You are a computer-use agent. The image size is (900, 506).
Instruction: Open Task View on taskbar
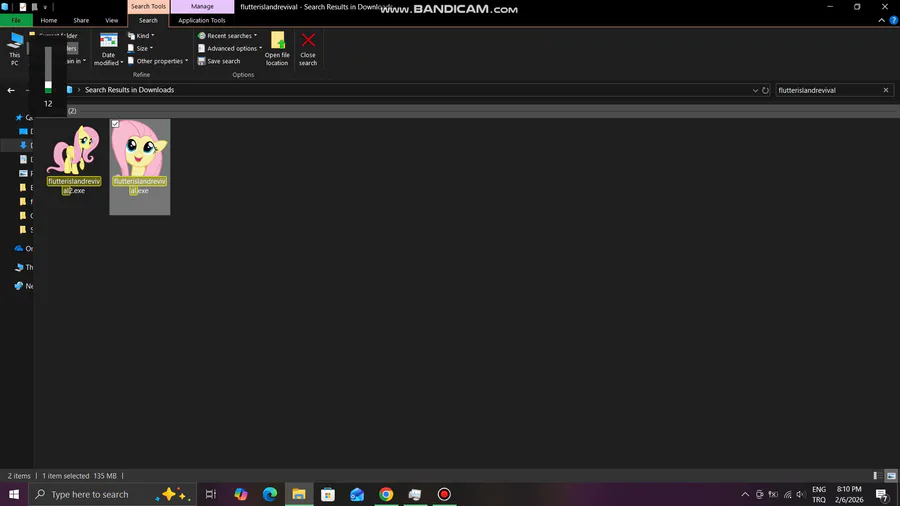[x=211, y=494]
